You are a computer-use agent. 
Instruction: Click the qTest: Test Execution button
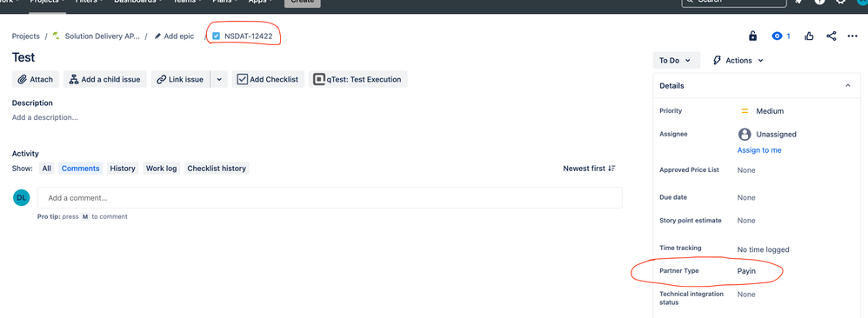coord(358,79)
